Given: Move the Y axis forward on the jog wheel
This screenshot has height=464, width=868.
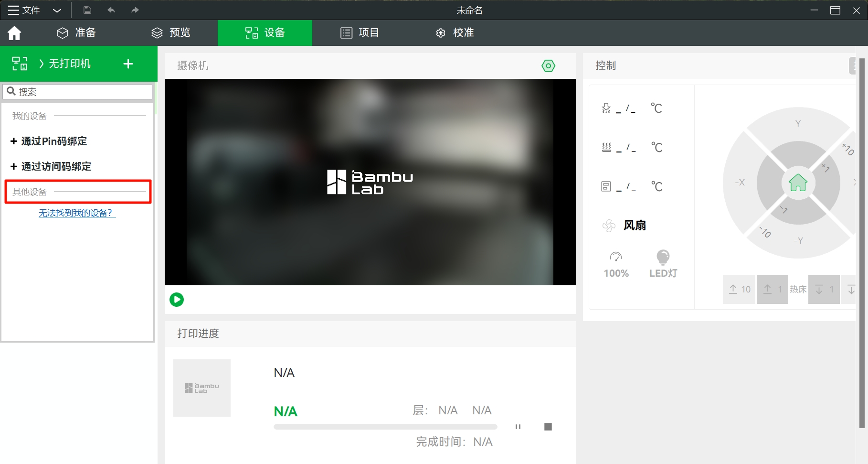Looking at the screenshot, I should [798, 123].
